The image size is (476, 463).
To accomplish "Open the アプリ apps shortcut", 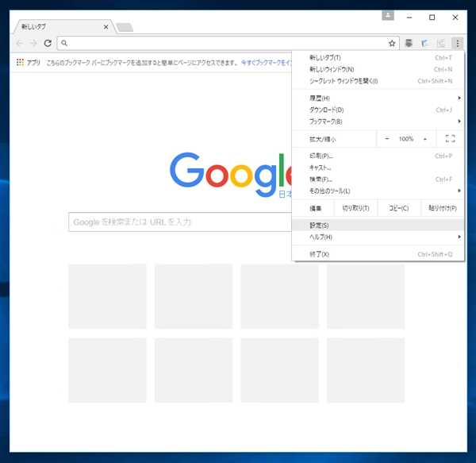I will click(29, 63).
